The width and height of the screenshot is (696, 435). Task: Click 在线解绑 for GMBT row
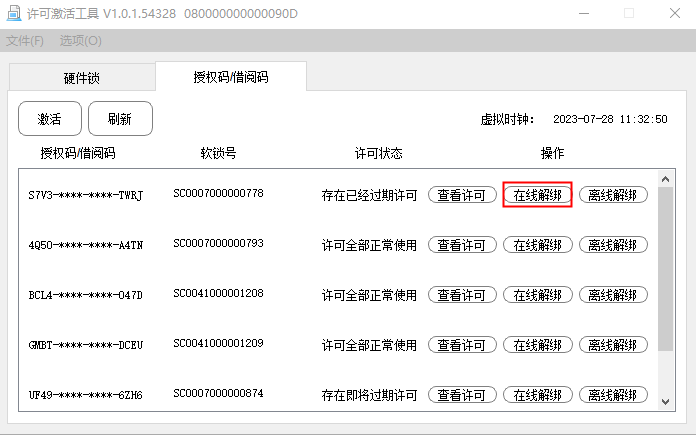[x=538, y=345]
